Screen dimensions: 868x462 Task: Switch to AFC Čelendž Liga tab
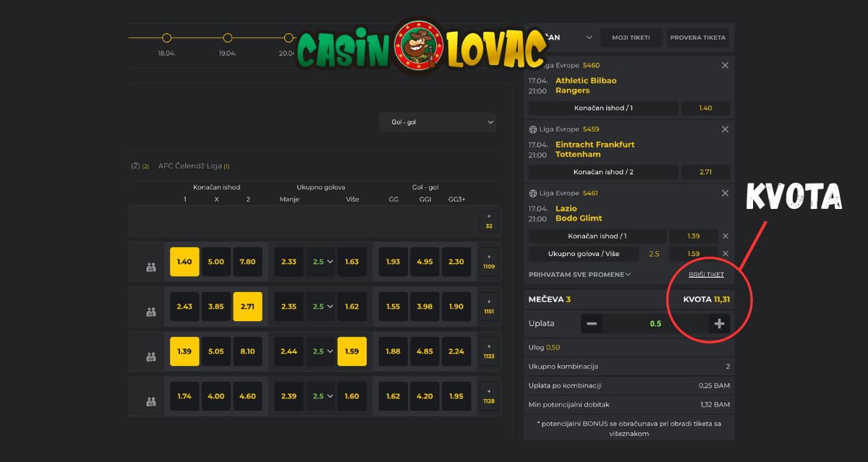193,166
